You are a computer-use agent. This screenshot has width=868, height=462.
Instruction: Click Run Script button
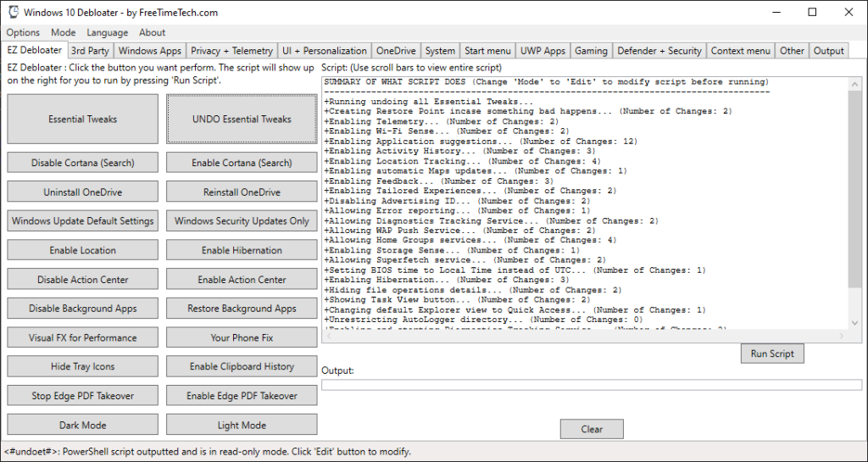(x=772, y=353)
